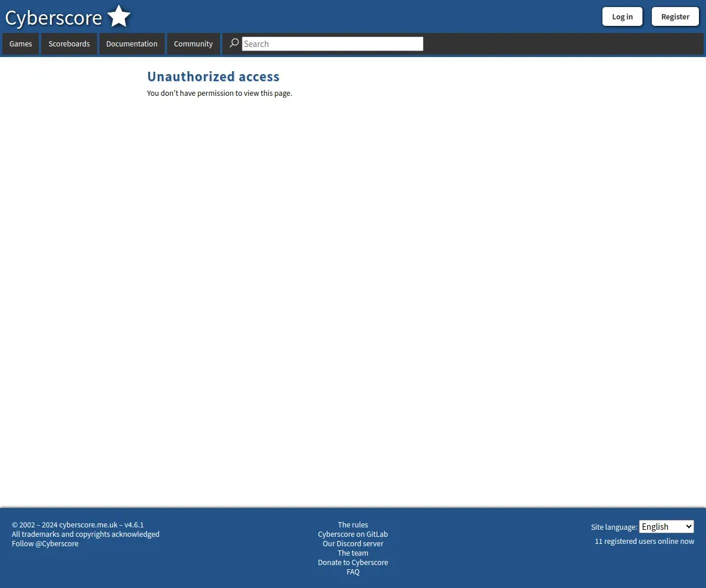Open The rules footer link

click(x=353, y=524)
